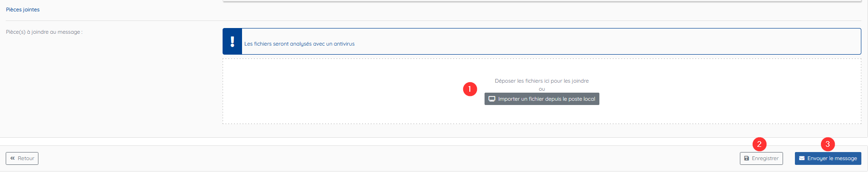868x172 pixels.
Task: Click the blue word 'ici' in the drop hint
Action: (547, 81)
